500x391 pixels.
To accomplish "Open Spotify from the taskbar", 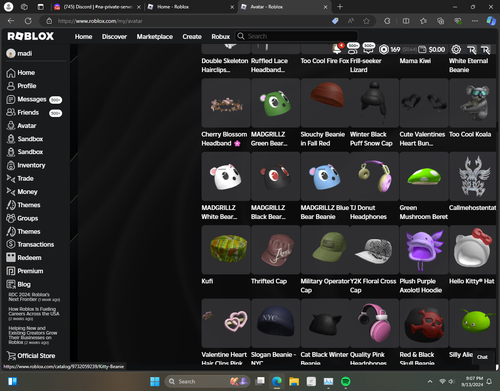I will pos(346,381).
